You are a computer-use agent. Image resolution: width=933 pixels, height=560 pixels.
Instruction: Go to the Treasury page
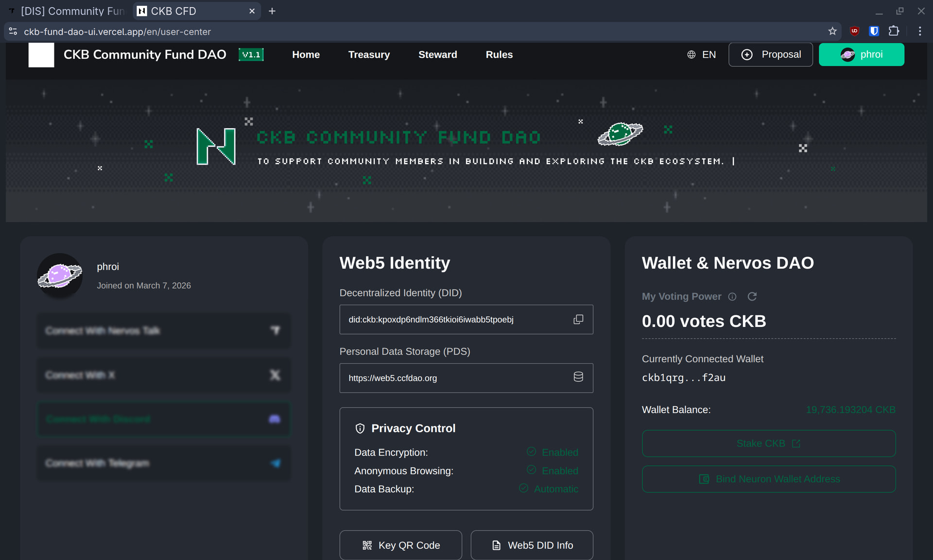[369, 55]
